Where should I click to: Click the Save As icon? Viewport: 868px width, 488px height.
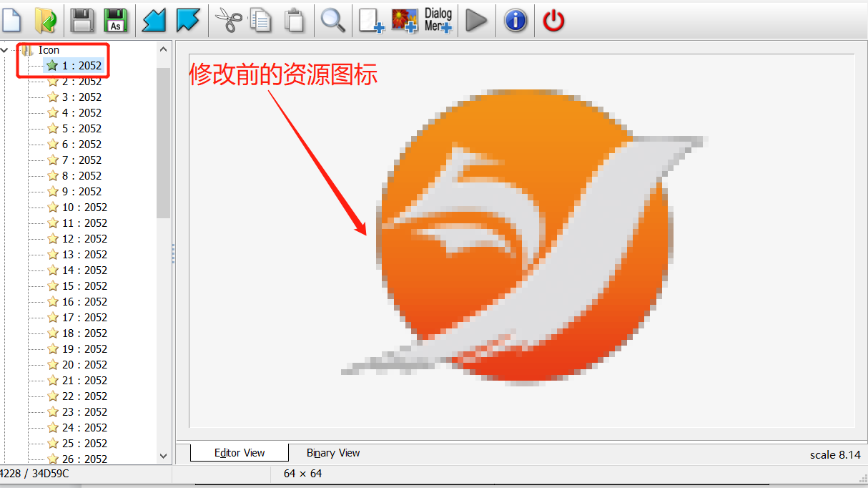tap(116, 20)
